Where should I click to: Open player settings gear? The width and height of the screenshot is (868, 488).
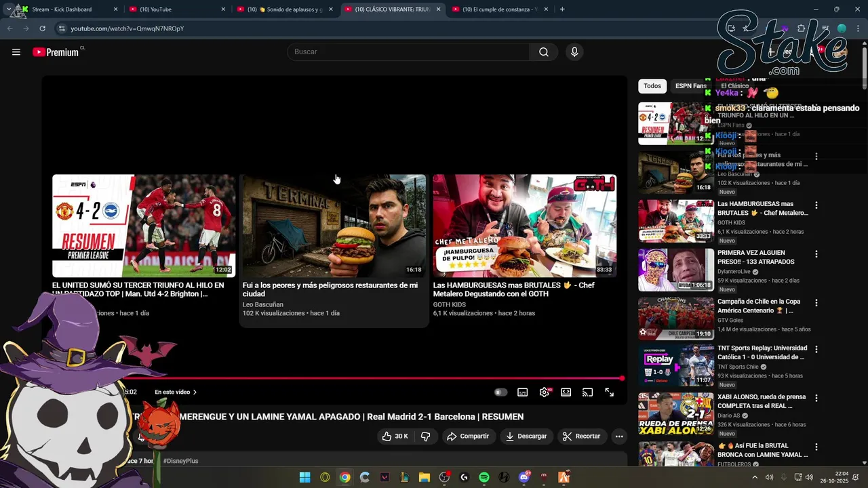pyautogui.click(x=545, y=392)
